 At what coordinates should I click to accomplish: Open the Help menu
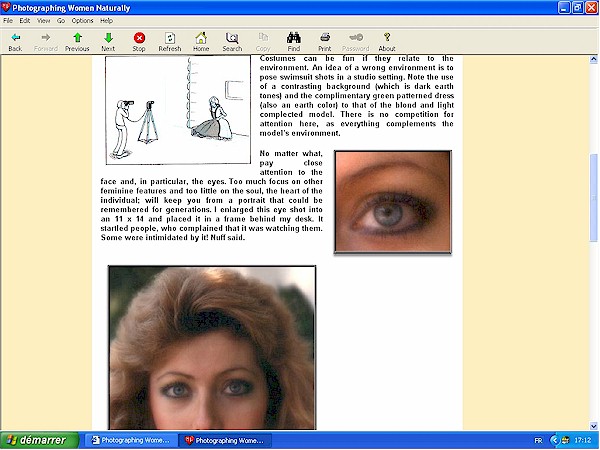(106, 21)
